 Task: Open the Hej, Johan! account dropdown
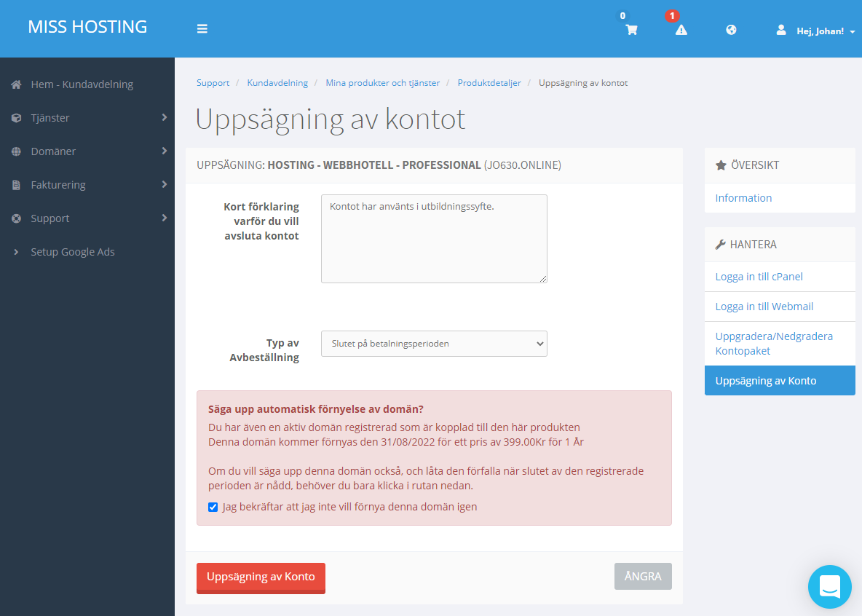825,31
